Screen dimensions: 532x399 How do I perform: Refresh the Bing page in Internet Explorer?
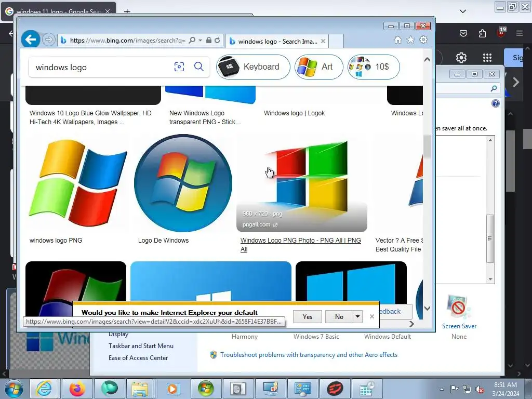pos(218,40)
